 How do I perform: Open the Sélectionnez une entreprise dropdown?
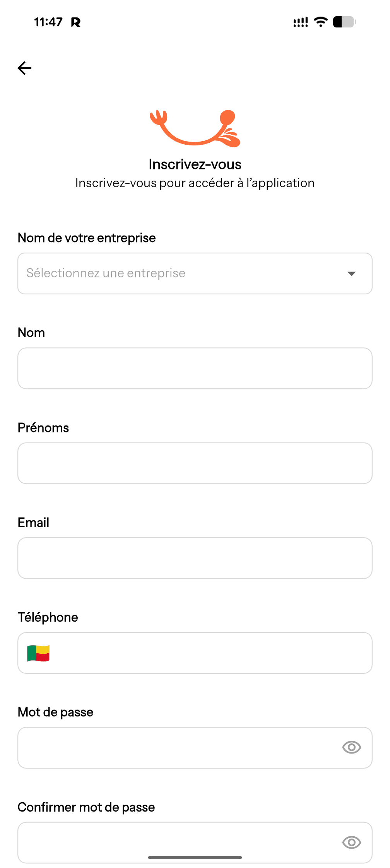tap(182, 273)
